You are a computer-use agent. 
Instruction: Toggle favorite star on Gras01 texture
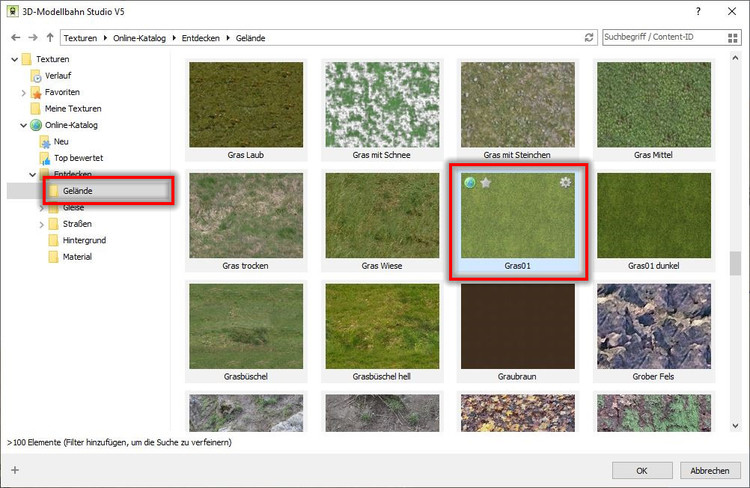[x=486, y=182]
